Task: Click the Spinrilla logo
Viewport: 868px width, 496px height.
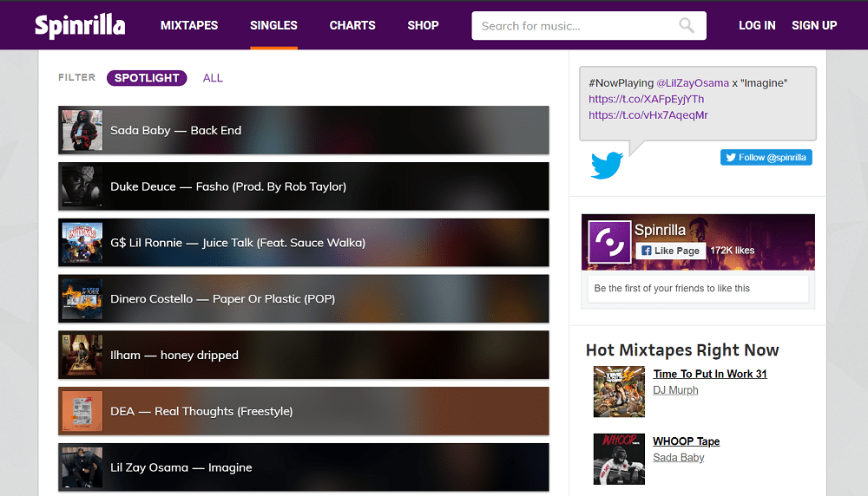Action: click(x=80, y=25)
